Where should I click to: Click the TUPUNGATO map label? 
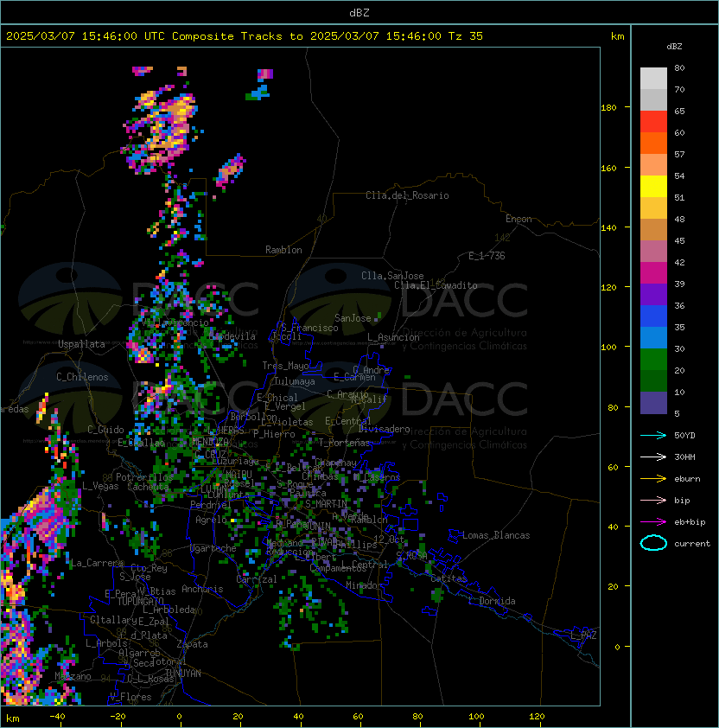tap(140, 601)
